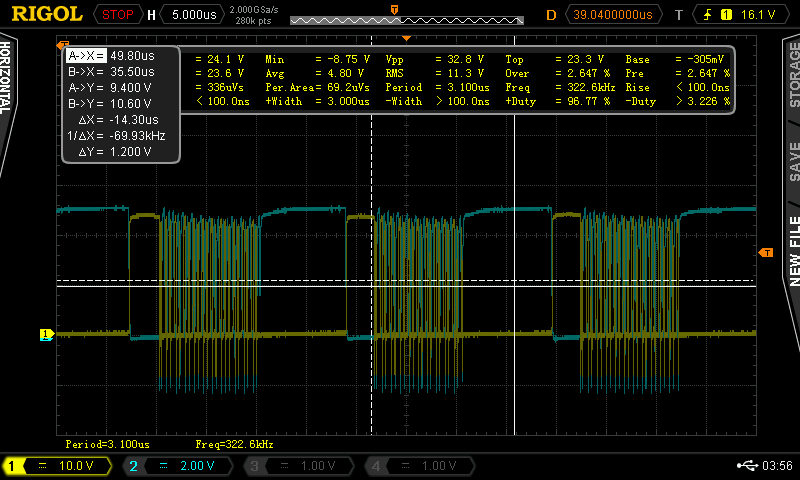The height and width of the screenshot is (480, 800).
Task: Click the Period=3.100us readout below the grid
Action: tap(108, 444)
